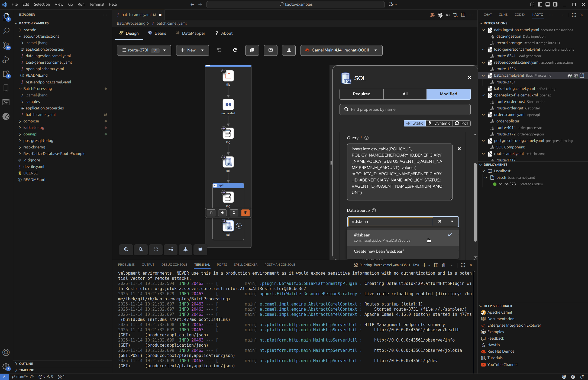Click the disable step icon in node toolbar
This screenshot has height=380, width=588.
222,213
